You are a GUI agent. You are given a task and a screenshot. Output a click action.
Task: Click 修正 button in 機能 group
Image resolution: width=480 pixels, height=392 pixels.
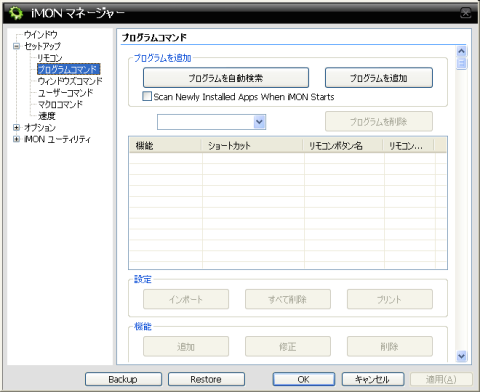point(288,347)
